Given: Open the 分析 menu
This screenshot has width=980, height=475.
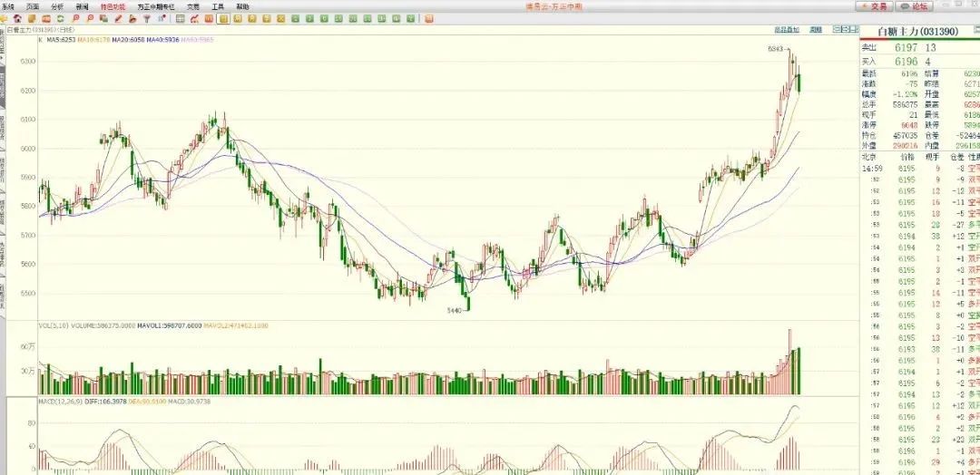Looking at the screenshot, I should pos(57,6).
